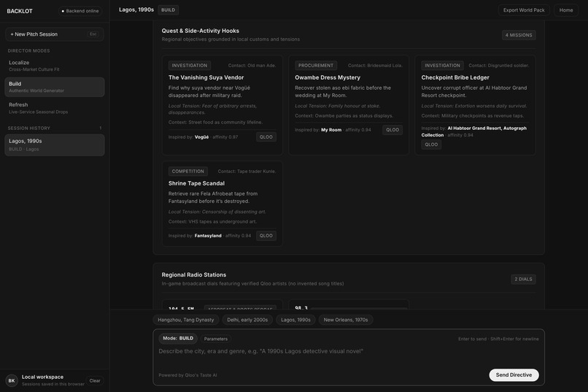Click the BUILD tag next to the title
588x392 pixels.
[168, 10]
